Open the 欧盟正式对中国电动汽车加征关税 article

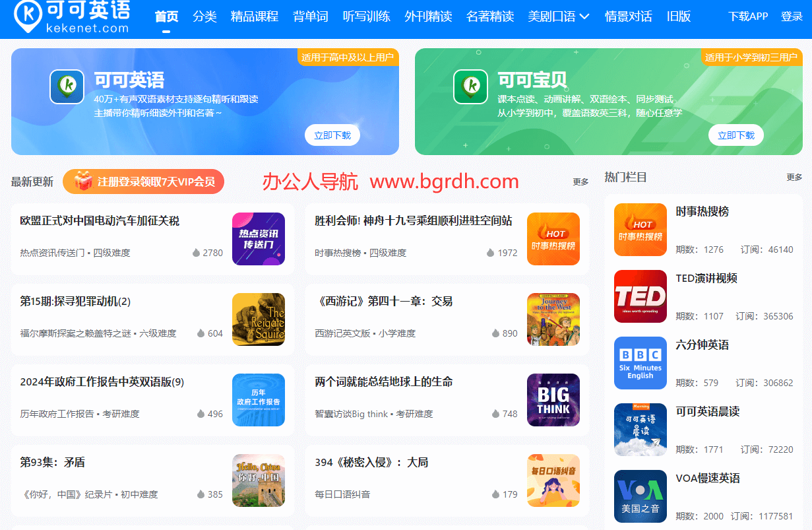click(100, 220)
